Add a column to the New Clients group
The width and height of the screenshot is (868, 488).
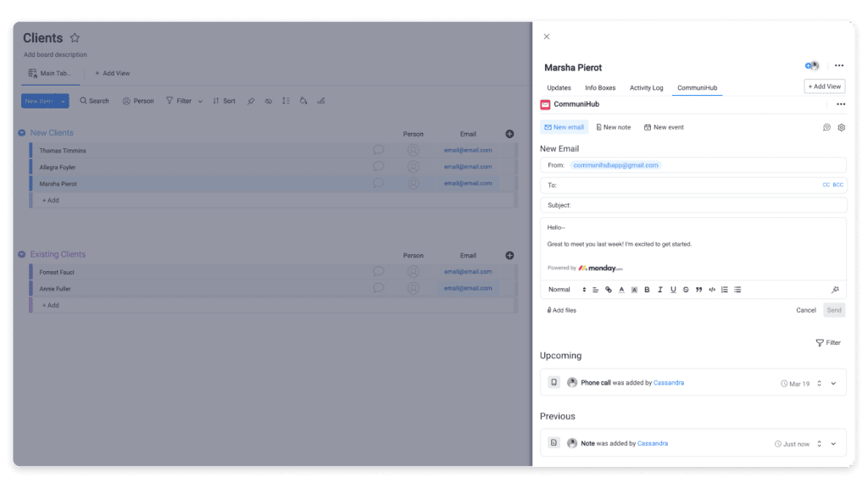(509, 134)
